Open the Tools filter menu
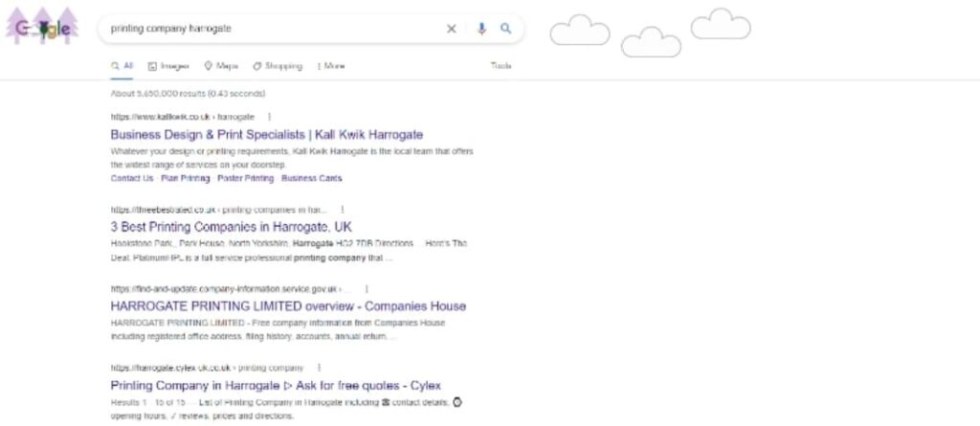Screen dimensions: 980x426 pyautogui.click(x=501, y=66)
